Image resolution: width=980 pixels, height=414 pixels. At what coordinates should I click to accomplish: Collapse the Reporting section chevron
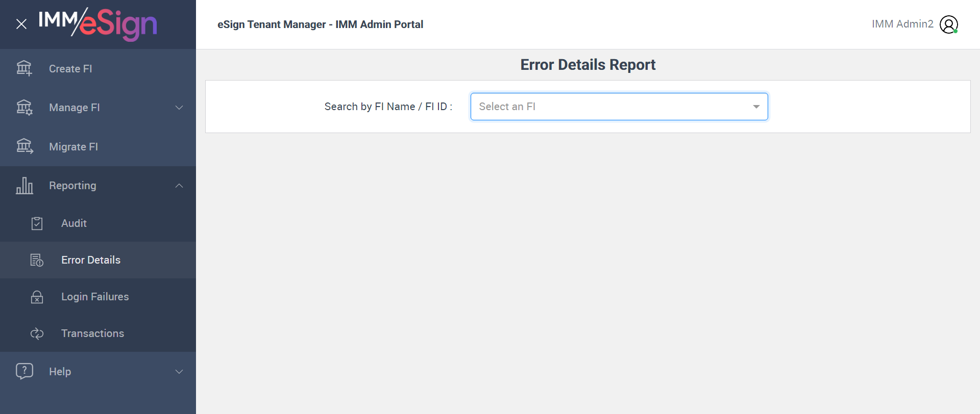pos(179,186)
